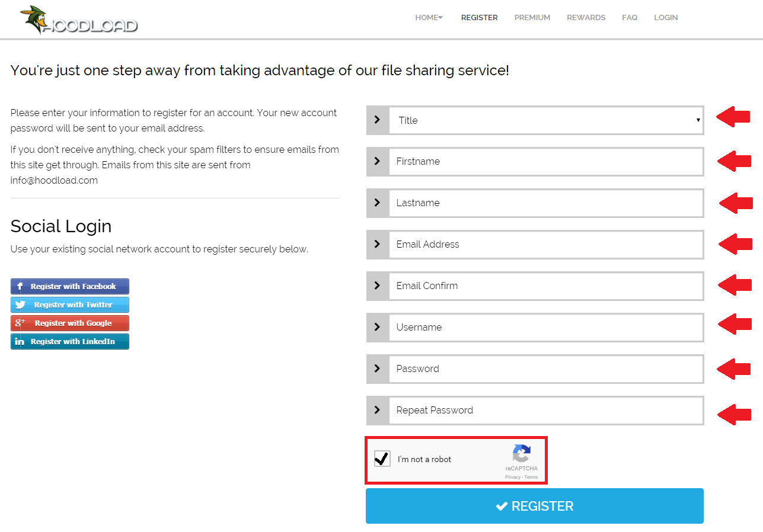Image resolution: width=763 pixels, height=532 pixels.
Task: Open the REWARDS menu item
Action: (586, 18)
